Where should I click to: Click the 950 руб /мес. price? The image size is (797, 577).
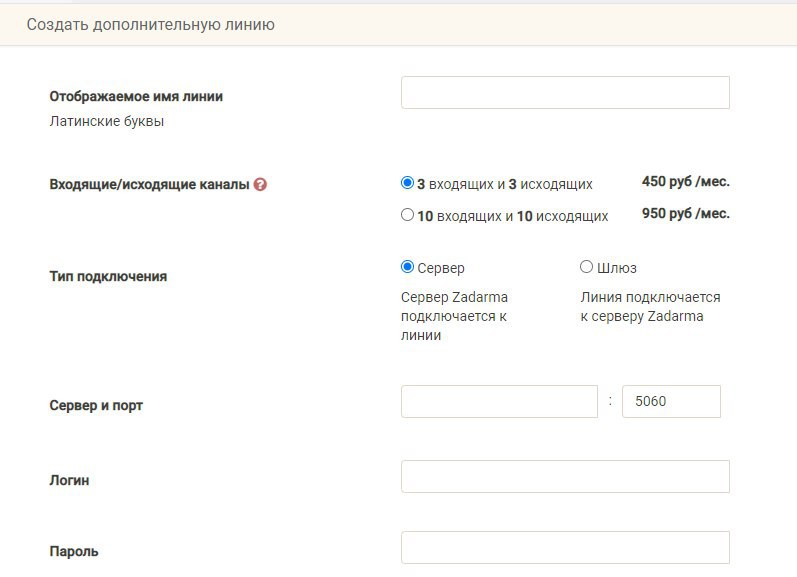[685, 213]
